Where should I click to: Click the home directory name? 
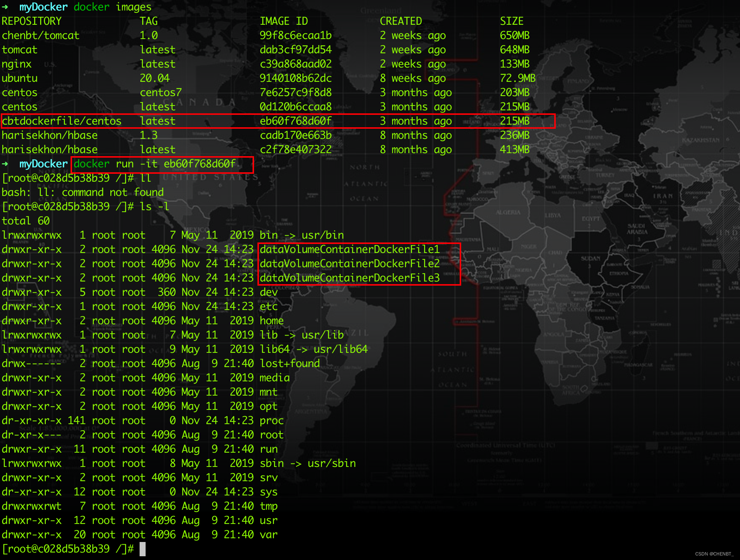[x=272, y=321]
